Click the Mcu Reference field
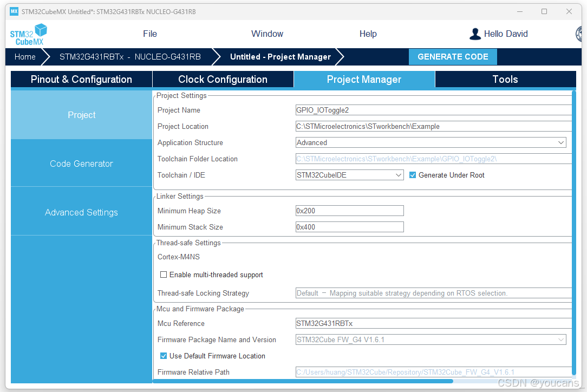The height and width of the screenshot is (392, 587). (434, 323)
